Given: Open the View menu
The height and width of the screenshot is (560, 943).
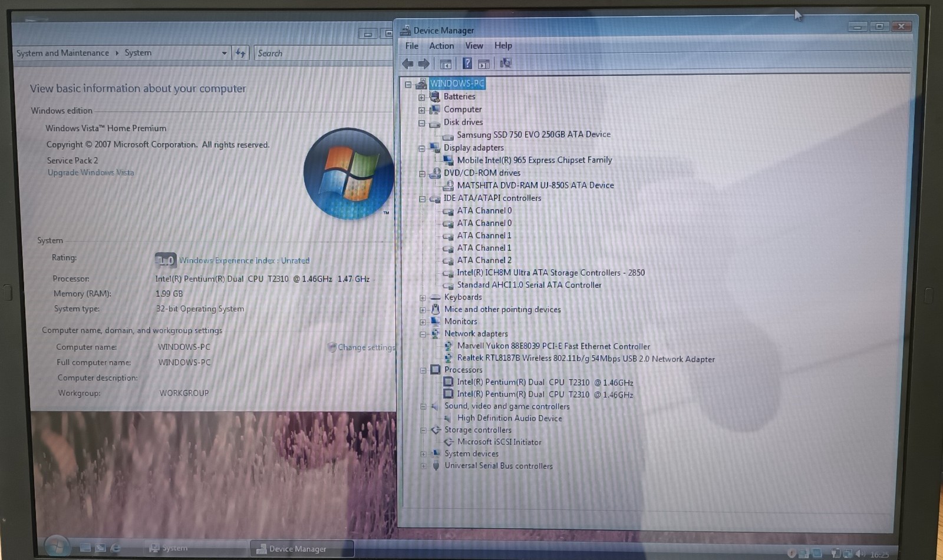Looking at the screenshot, I should pyautogui.click(x=474, y=46).
